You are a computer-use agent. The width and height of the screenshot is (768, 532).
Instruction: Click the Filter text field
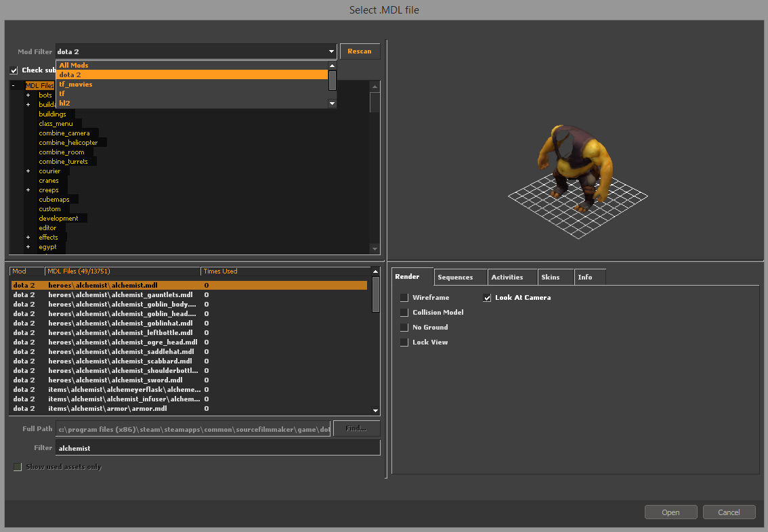[x=218, y=448]
